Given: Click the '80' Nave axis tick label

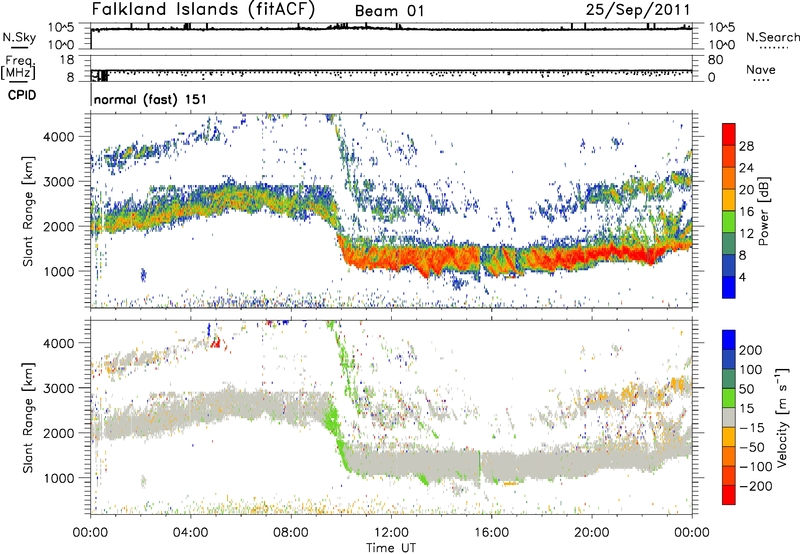Looking at the screenshot, I should (715, 60).
